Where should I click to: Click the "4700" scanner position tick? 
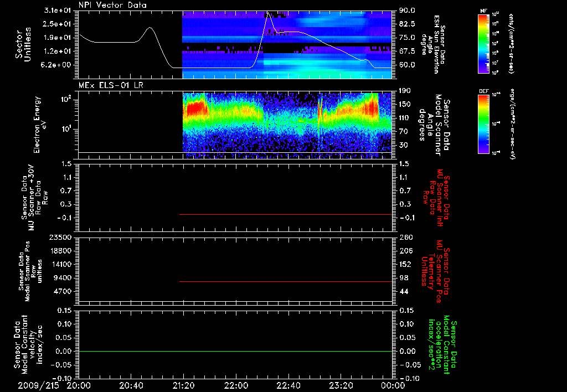point(63,291)
